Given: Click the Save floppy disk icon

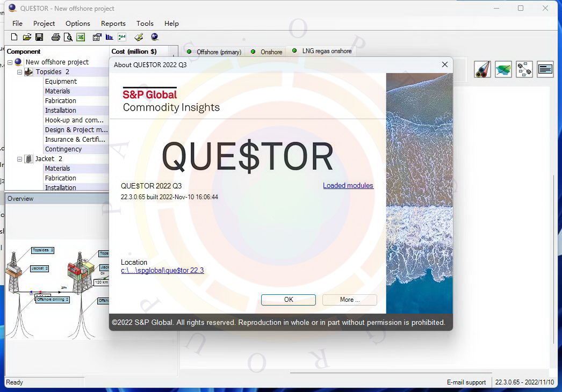Looking at the screenshot, I should [39, 37].
